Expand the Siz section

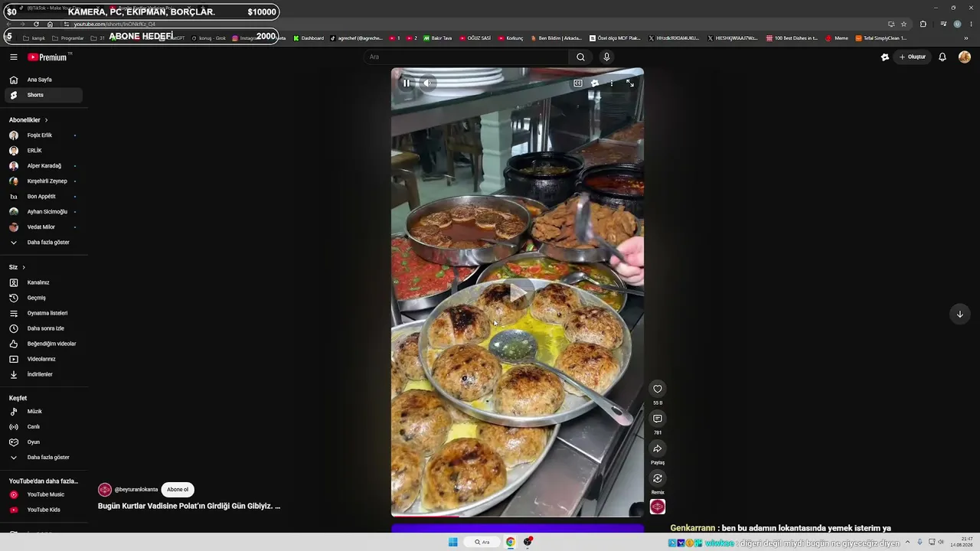17,267
